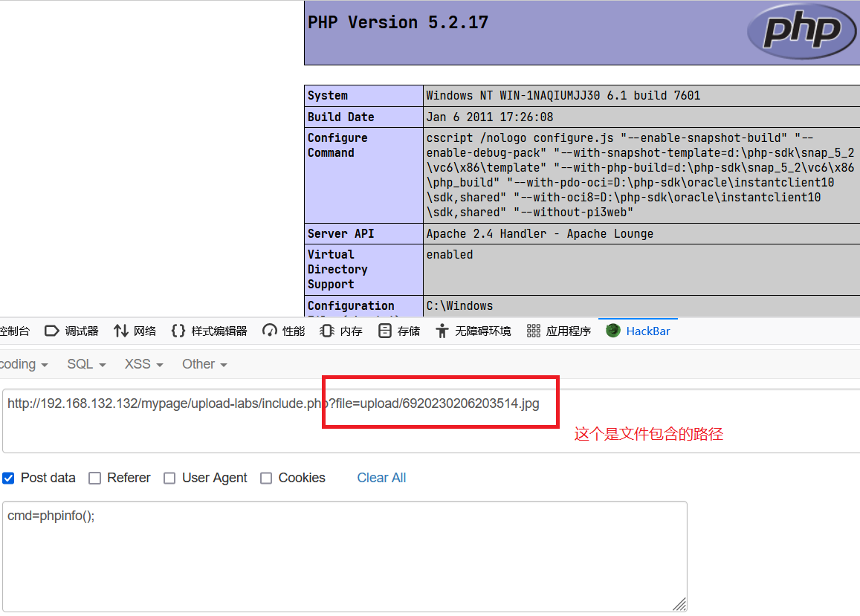Expand the XSS dropdown menu
The height and width of the screenshot is (616, 860).
pos(143,364)
